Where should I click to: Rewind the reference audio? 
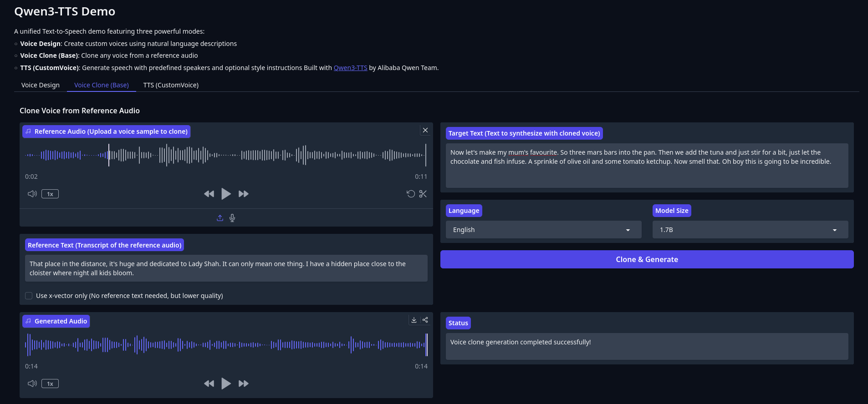coord(209,194)
